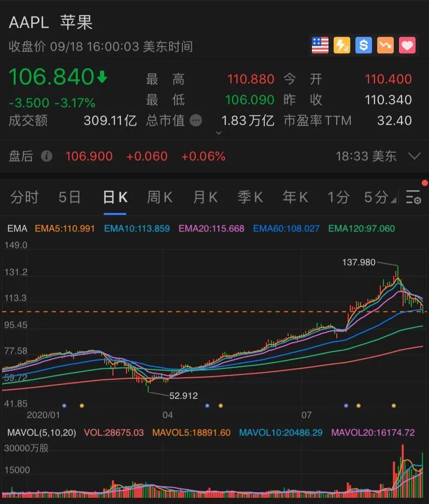429x504 pixels.
Task: Tap the 总市值 label
Action: point(165,121)
